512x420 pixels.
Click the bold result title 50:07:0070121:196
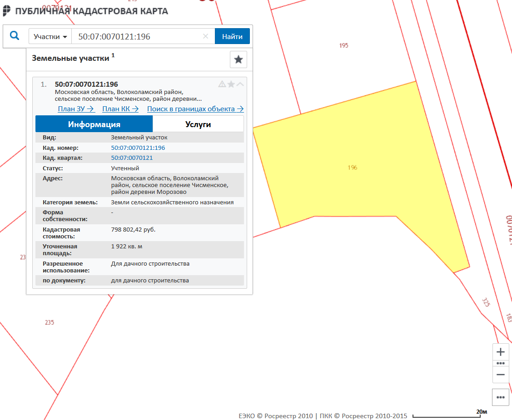[86, 84]
